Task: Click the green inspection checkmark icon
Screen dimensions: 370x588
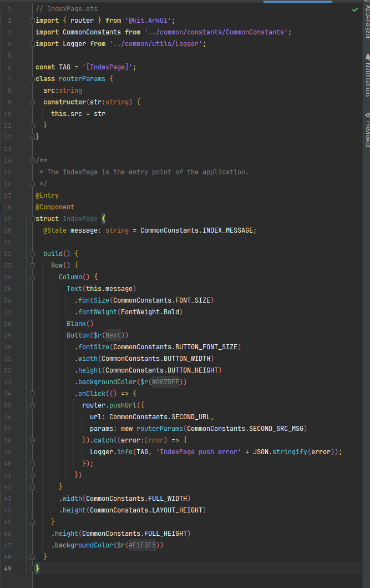Action: [354, 10]
